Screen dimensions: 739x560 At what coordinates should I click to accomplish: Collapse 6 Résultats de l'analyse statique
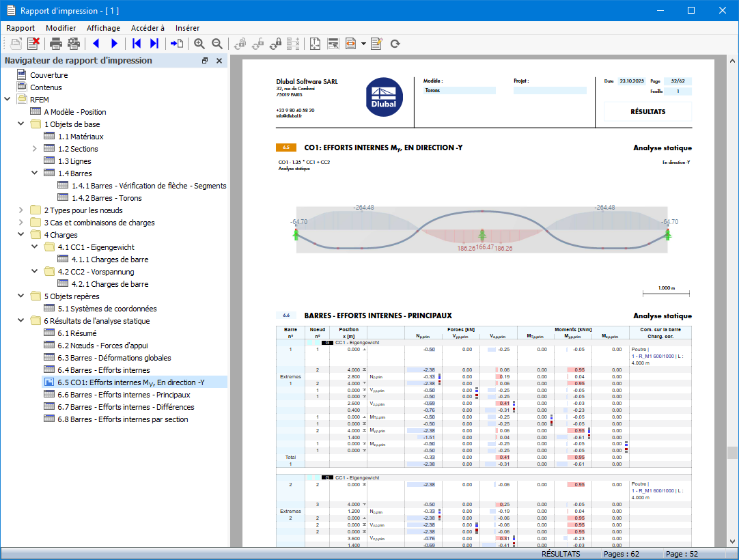[x=21, y=321]
